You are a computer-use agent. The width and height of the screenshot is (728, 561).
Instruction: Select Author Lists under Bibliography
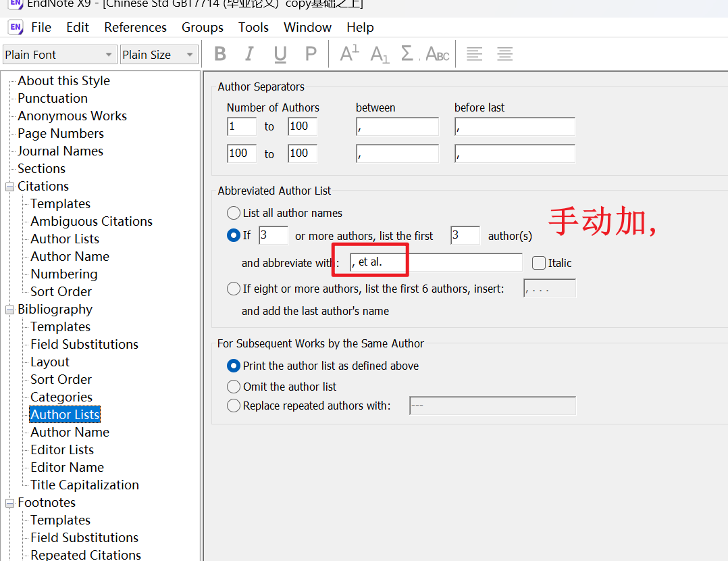point(65,414)
